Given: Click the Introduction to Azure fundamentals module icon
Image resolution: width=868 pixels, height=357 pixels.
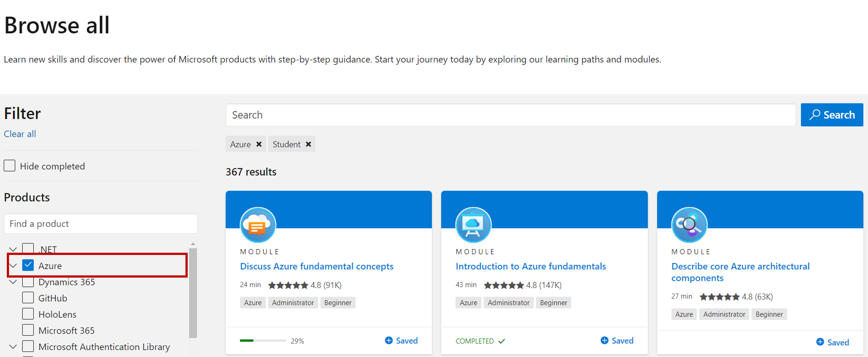Looking at the screenshot, I should pos(473,225).
